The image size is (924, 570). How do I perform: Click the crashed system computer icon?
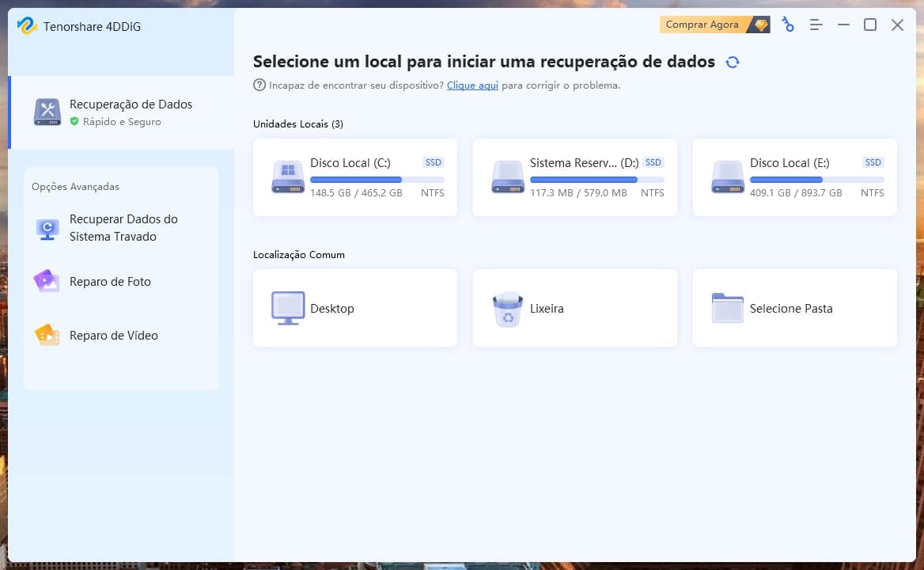tap(47, 229)
